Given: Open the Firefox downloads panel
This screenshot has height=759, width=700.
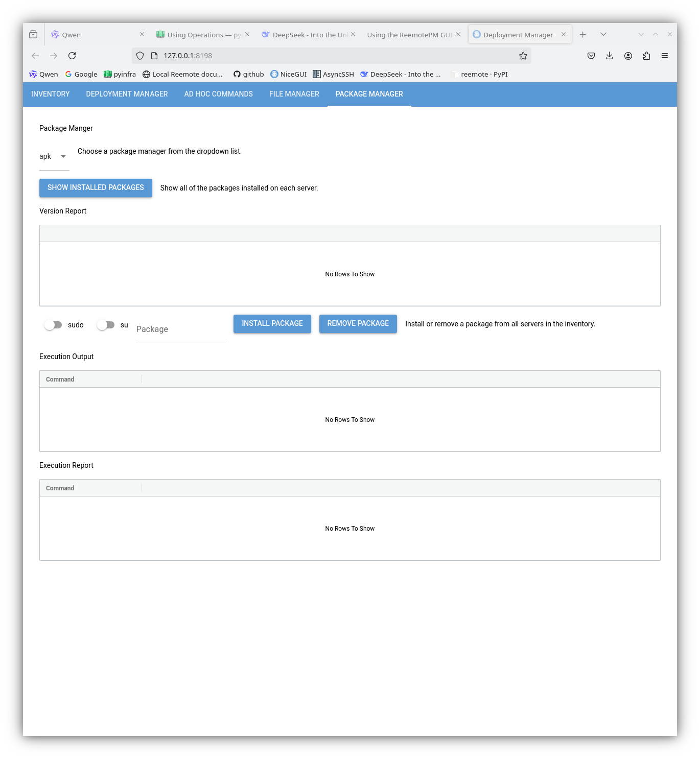Looking at the screenshot, I should (x=609, y=56).
